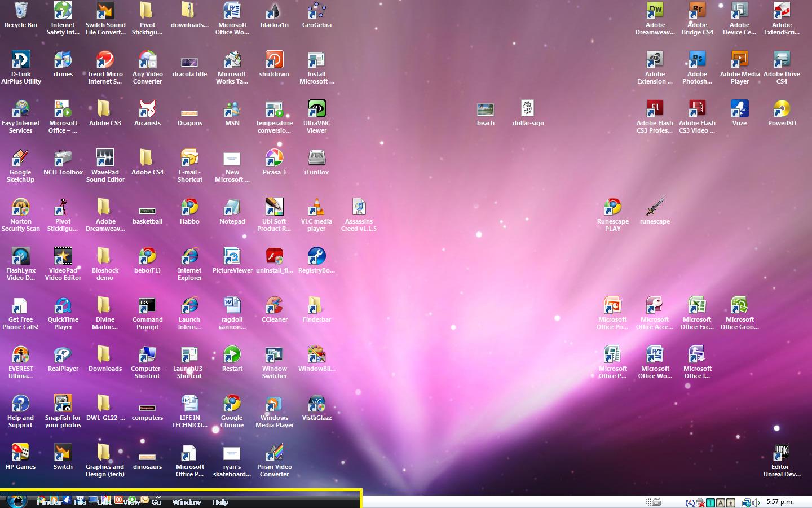The height and width of the screenshot is (508, 812).
Task: Click the Caps Lock 'A' tray indicator
Action: 721,502
